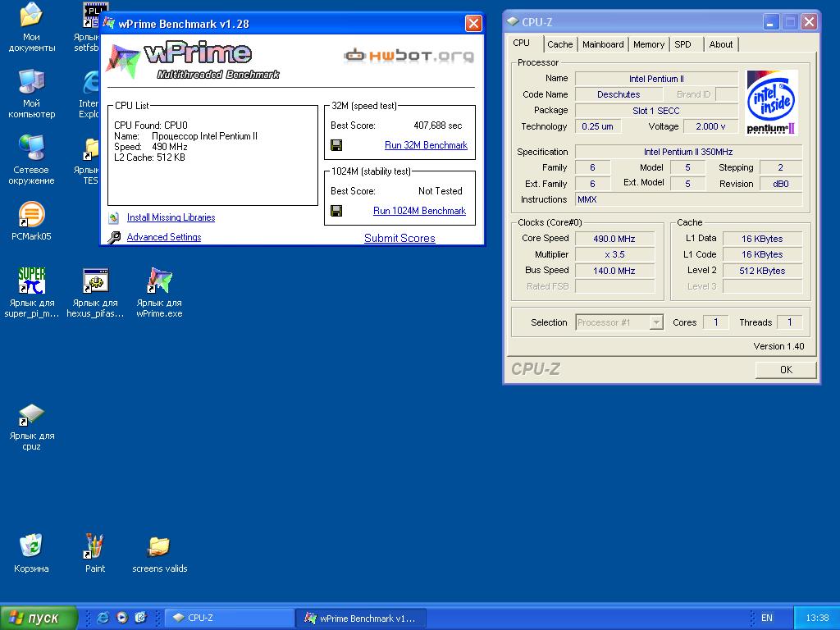The width and height of the screenshot is (840, 630).
Task: Click the Level 2 512 KBytes value
Action: (762, 271)
